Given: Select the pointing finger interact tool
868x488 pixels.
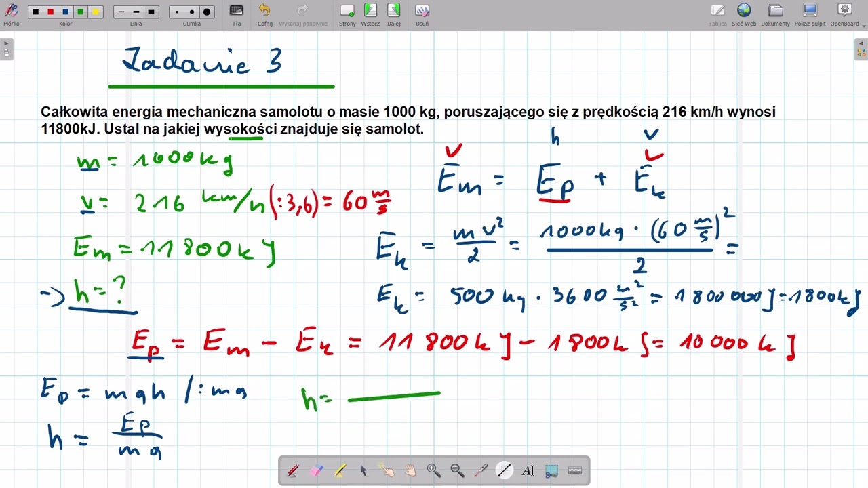Looking at the screenshot, I should coord(387,470).
